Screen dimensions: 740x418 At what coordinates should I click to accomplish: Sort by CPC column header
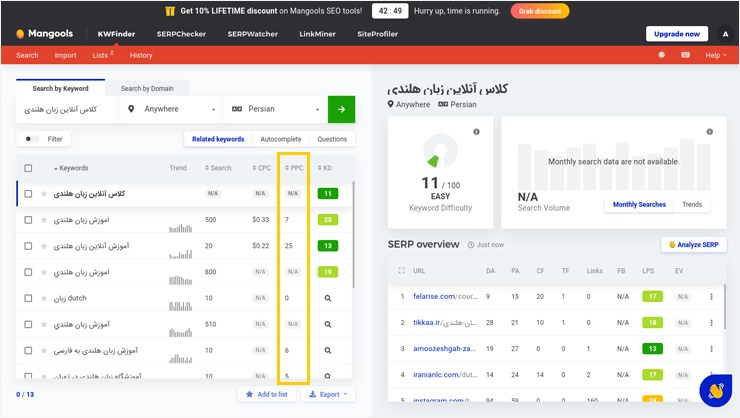click(x=261, y=168)
